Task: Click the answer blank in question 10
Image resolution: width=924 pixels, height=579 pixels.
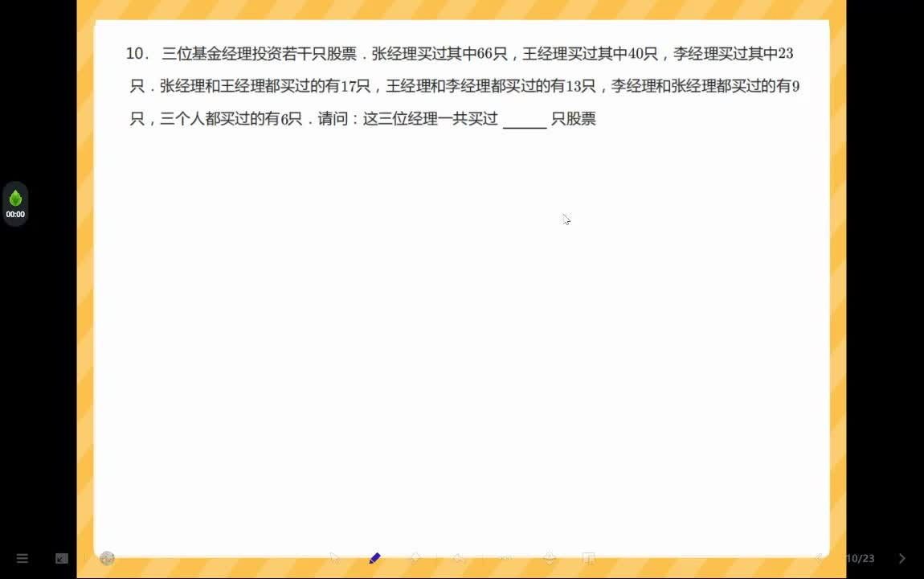Action: [x=525, y=120]
